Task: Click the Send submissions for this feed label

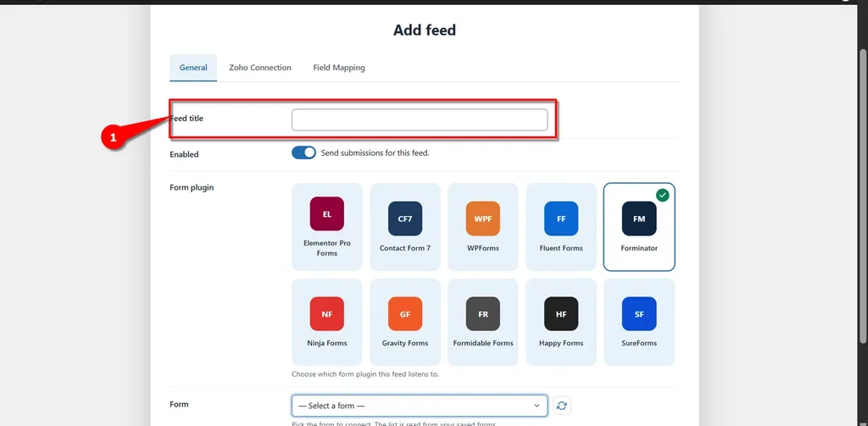Action: 375,152
